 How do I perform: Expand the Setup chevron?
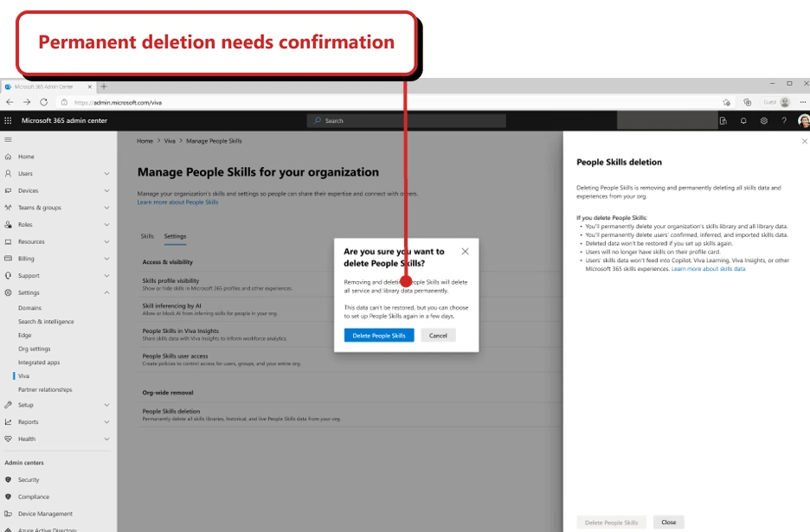coord(106,405)
